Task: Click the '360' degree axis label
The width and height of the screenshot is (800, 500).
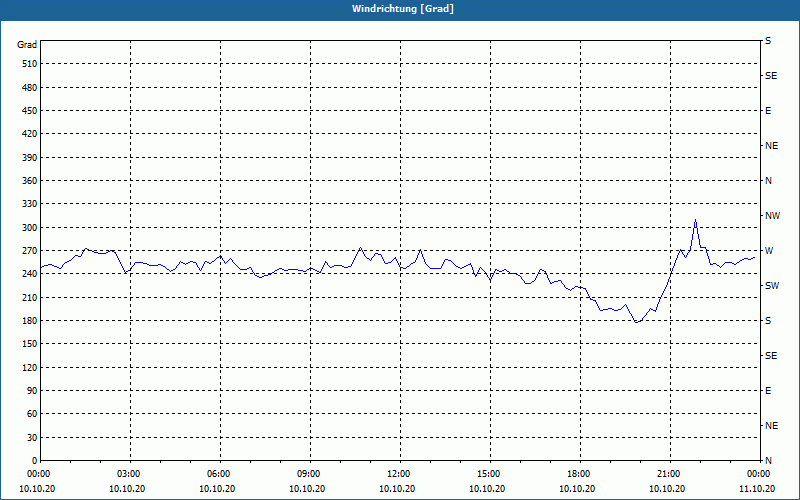Action: (x=30, y=181)
